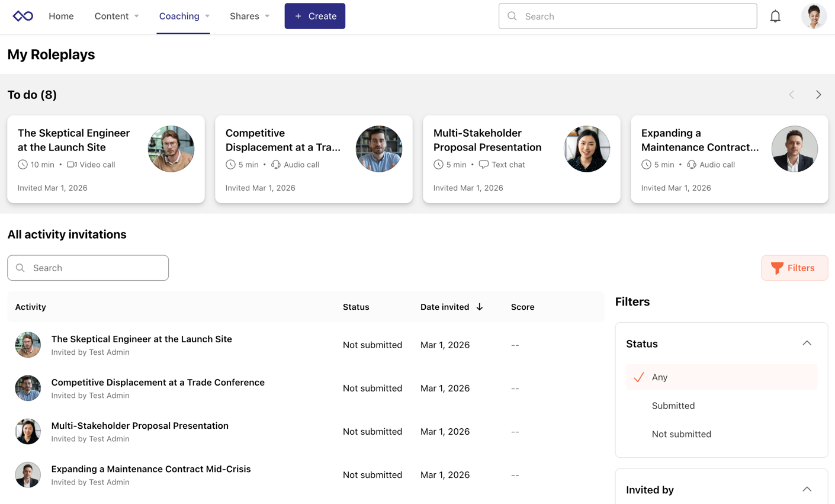Click the activity invitations search field
Screen dimensions: 835x504
coord(88,268)
